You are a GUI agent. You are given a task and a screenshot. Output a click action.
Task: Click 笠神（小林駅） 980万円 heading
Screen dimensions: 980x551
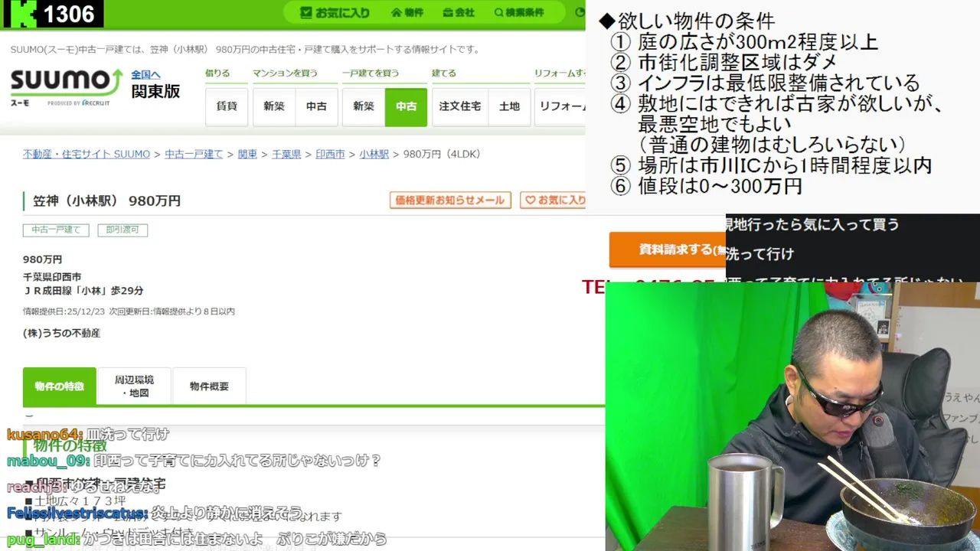(x=106, y=201)
